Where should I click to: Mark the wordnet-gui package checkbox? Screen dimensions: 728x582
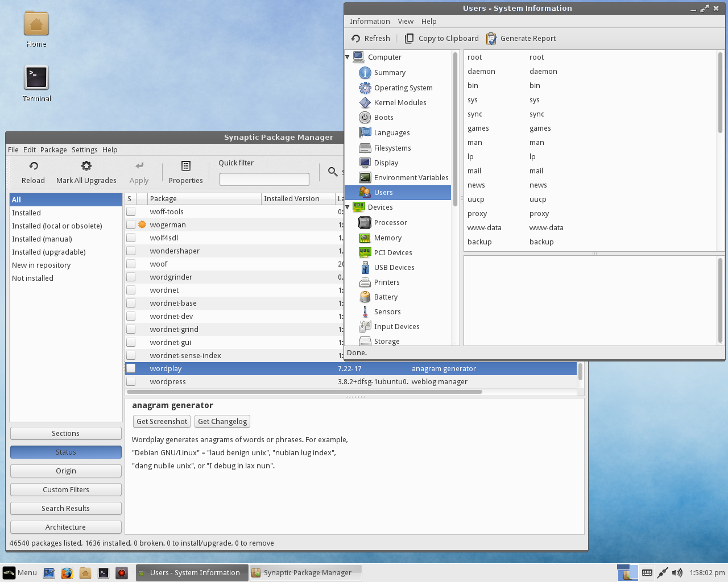pyautogui.click(x=131, y=343)
